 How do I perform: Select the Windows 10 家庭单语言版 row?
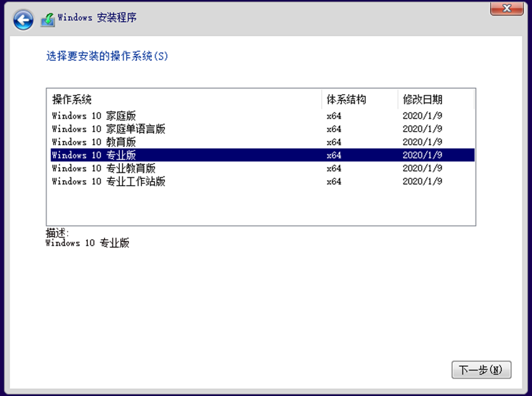pyautogui.click(x=263, y=129)
